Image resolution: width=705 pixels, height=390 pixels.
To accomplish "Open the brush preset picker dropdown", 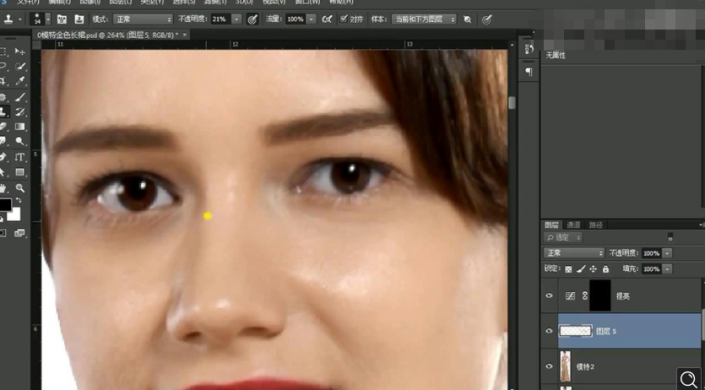I will click(x=48, y=19).
